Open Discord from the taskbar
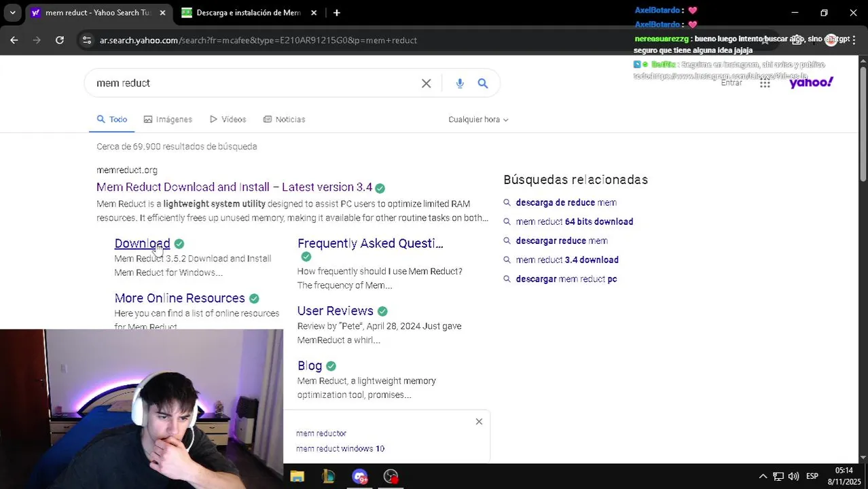 tap(359, 476)
